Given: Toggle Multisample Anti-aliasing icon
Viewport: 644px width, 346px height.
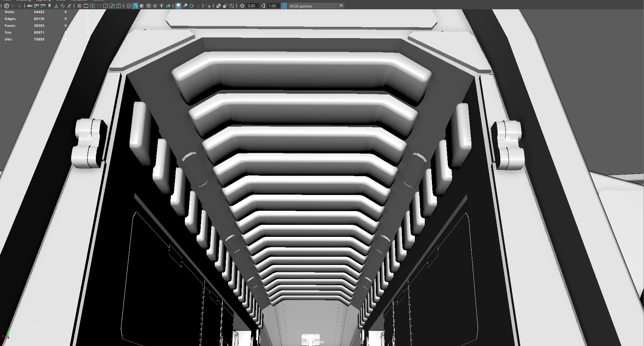Looking at the screenshot, I should click(x=191, y=6).
